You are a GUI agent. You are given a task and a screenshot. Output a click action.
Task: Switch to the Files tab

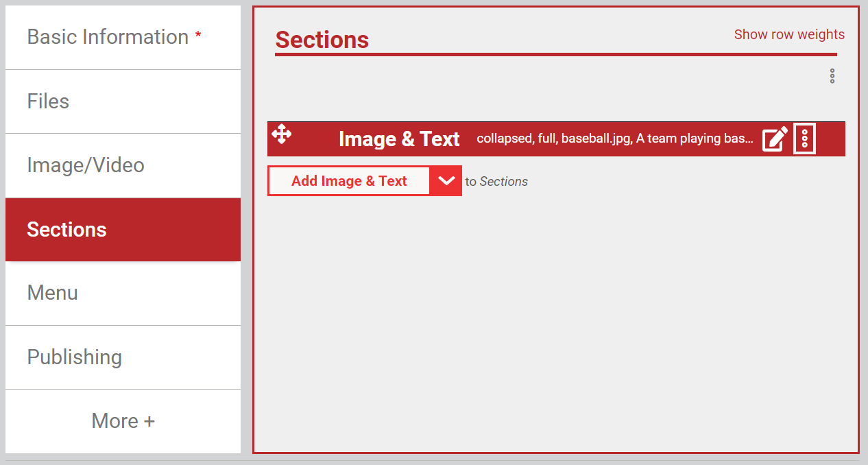[123, 102]
